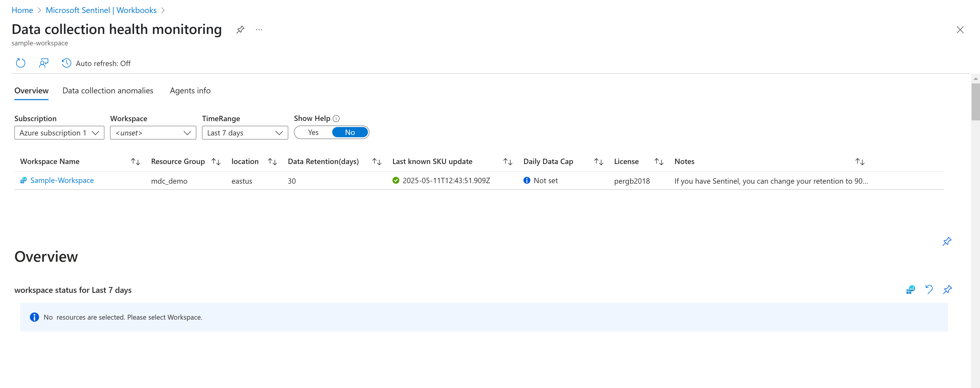This screenshot has height=388, width=980.
Task: Click the vertical scrollbar thumb
Action: 975,102
